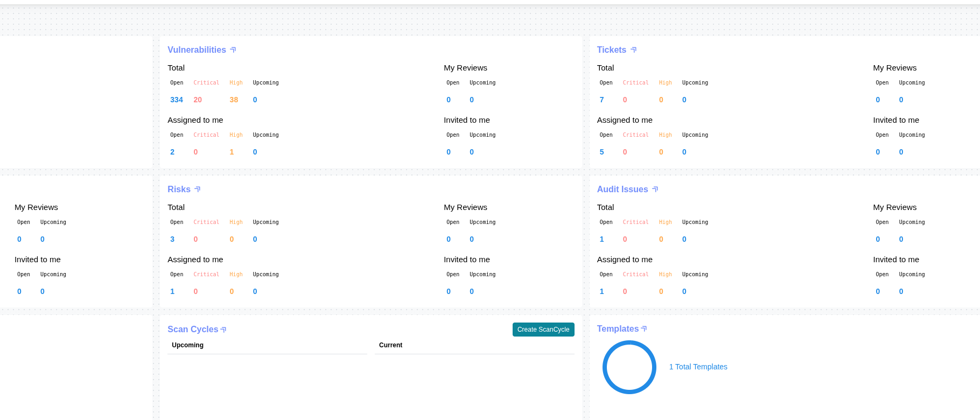This screenshot has height=420, width=980.
Task: Click Tickets My Reviews open count 0
Action: coord(878,100)
